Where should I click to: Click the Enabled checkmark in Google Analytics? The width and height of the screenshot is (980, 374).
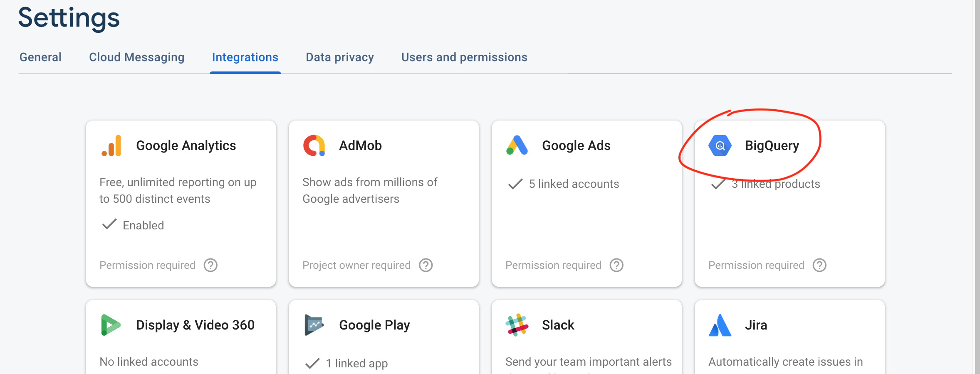click(109, 224)
